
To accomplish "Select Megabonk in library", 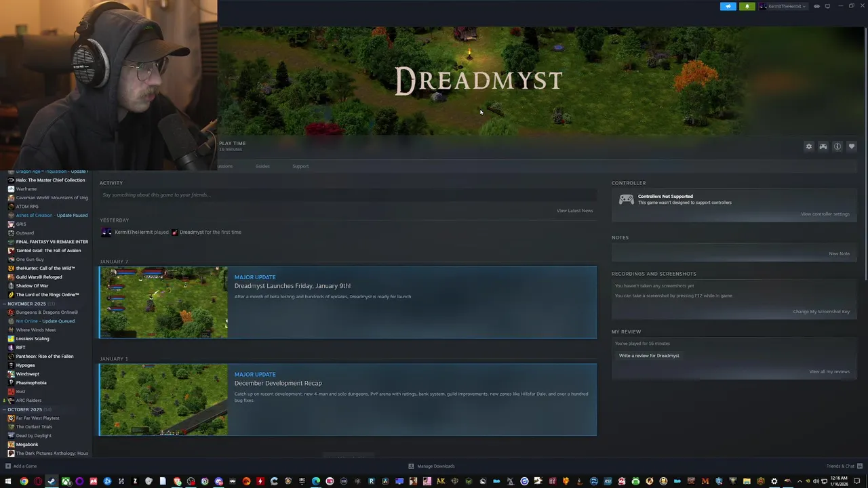I will [x=27, y=444].
